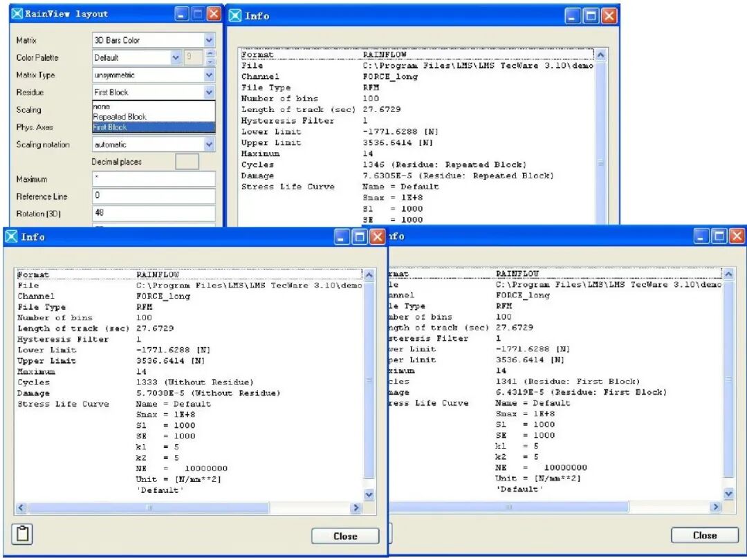The height and width of the screenshot is (560, 747).
Task: Click Close button in bottom-right Info window
Action: [x=705, y=535]
